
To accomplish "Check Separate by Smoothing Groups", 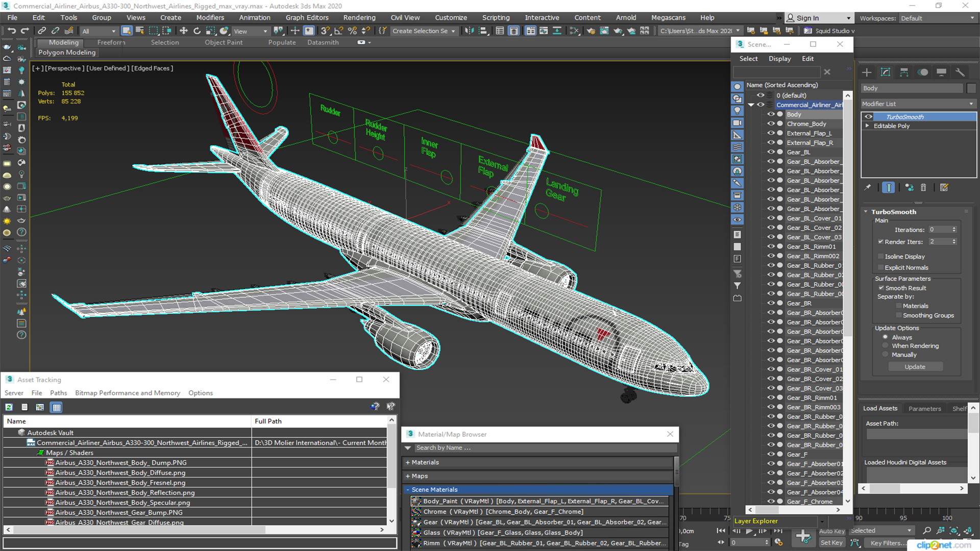I will (899, 315).
